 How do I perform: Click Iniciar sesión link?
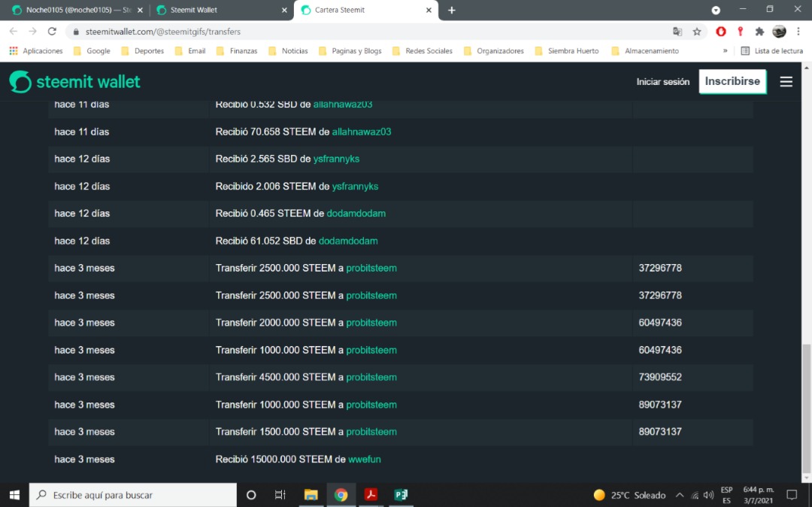pos(663,82)
